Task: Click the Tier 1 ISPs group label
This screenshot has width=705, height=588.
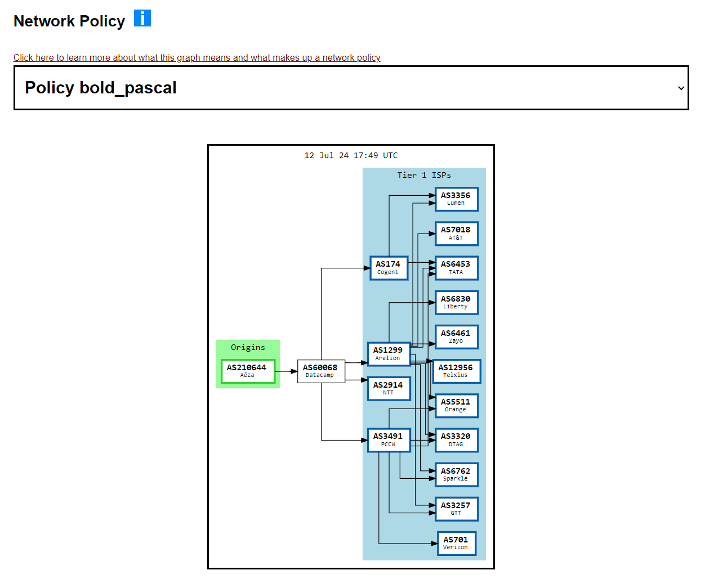Action: pos(424,175)
